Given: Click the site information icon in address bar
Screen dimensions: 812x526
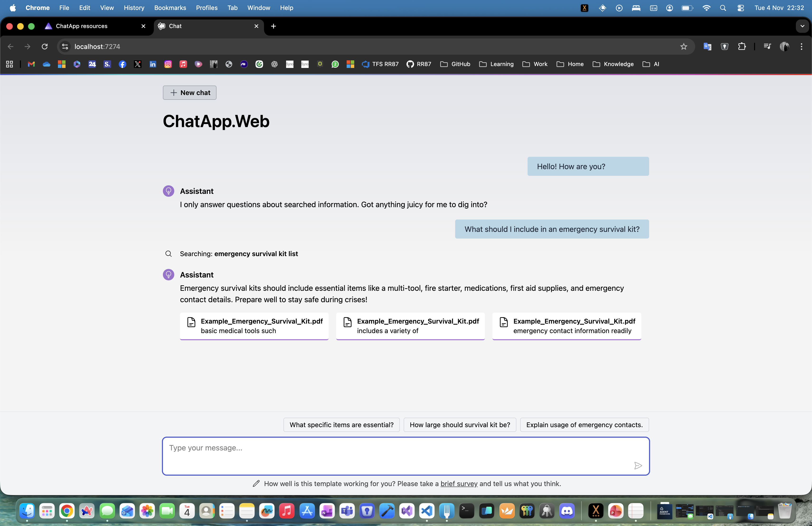Looking at the screenshot, I should click(65, 46).
